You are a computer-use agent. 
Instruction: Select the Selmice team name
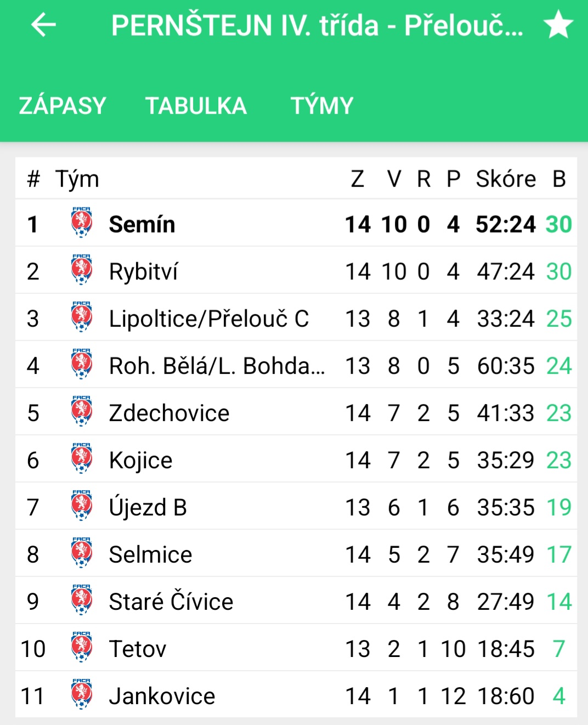(x=150, y=554)
